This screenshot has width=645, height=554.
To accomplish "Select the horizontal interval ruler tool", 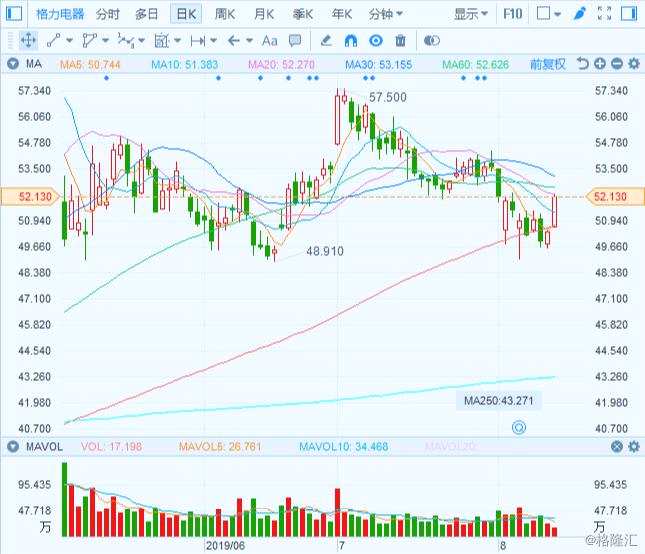I will pos(198,41).
